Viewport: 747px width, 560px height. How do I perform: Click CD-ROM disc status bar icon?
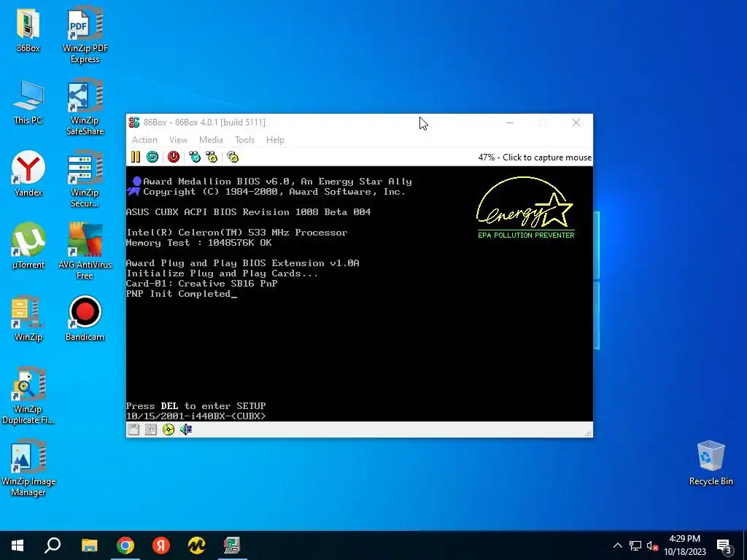tap(169, 429)
